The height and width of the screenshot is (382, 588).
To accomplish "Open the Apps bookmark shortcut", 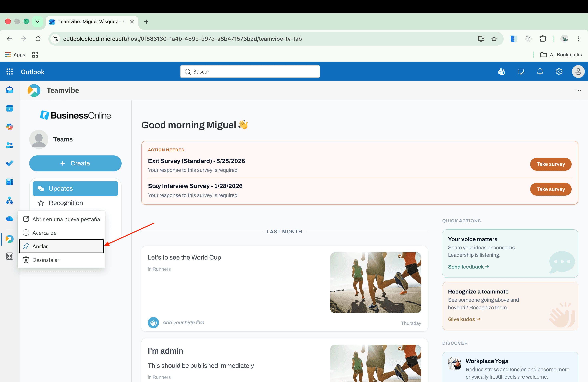I will click(x=15, y=55).
